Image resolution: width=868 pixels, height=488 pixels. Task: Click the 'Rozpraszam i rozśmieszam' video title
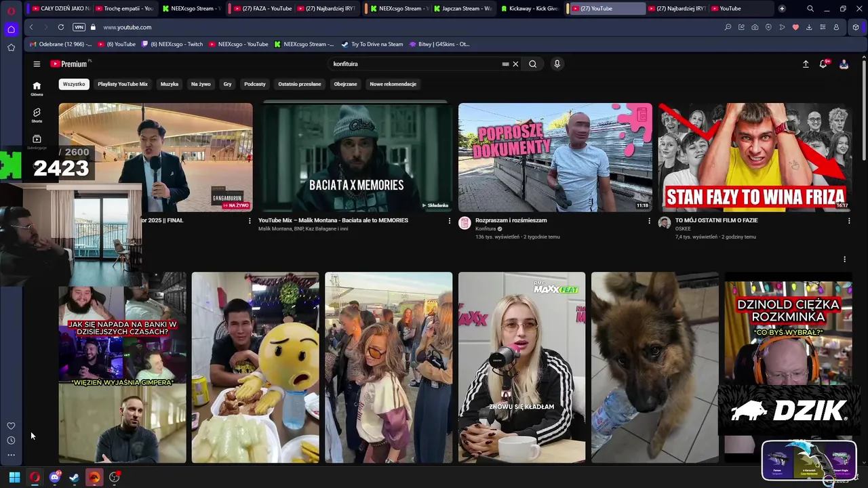511,220
